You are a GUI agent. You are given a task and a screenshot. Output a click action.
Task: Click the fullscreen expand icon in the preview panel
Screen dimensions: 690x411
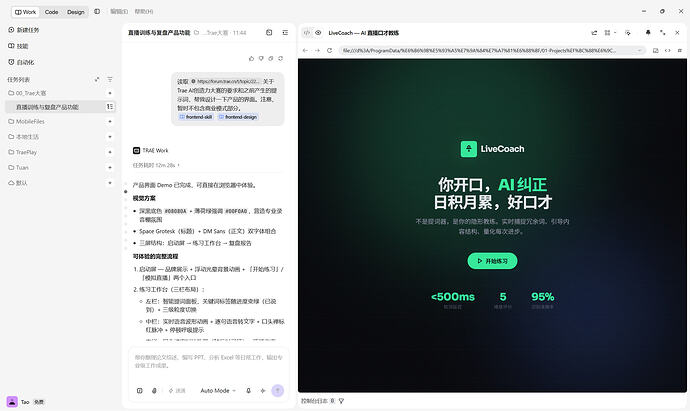click(x=663, y=33)
